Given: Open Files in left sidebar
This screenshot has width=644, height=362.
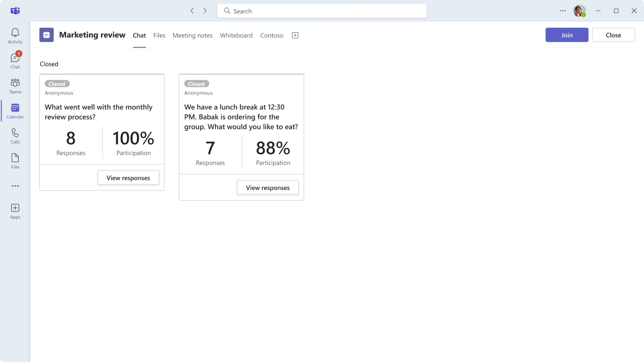Looking at the screenshot, I should click(15, 161).
